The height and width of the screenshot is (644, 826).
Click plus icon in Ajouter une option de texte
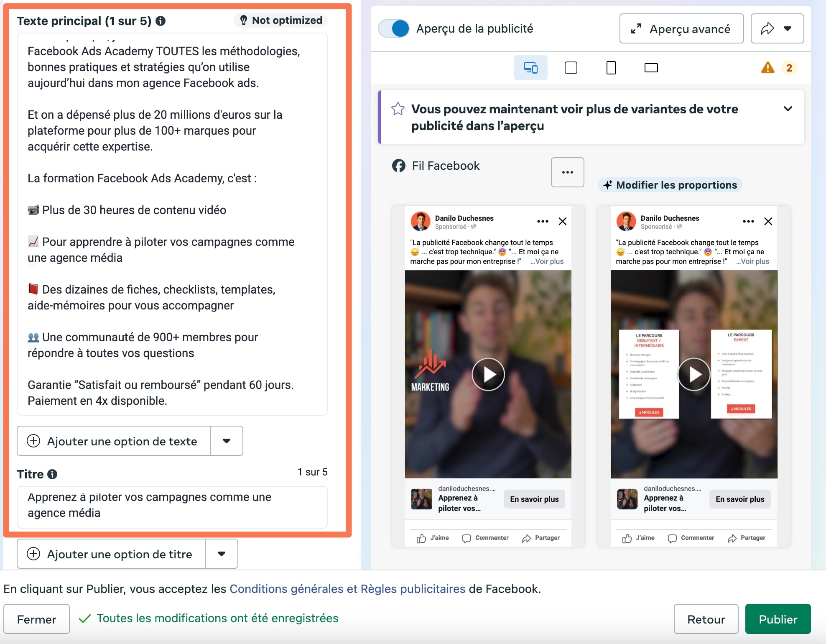(33, 441)
